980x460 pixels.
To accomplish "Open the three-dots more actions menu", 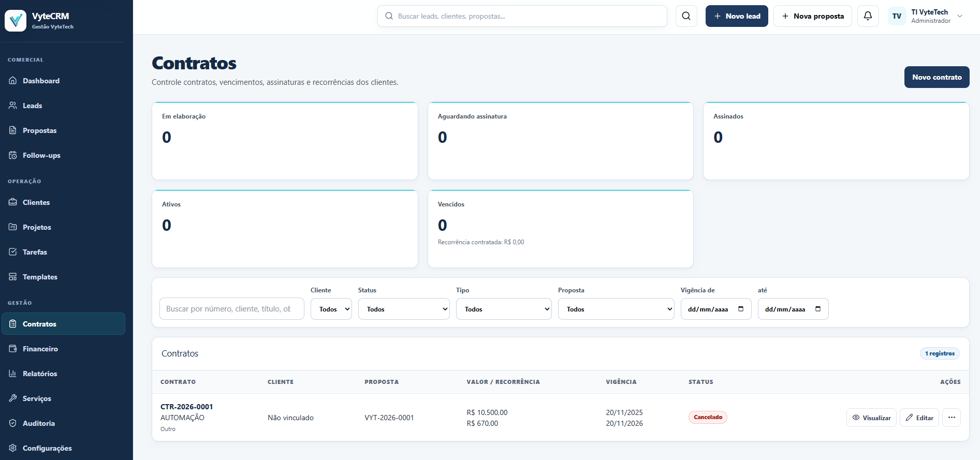I will click(952, 418).
